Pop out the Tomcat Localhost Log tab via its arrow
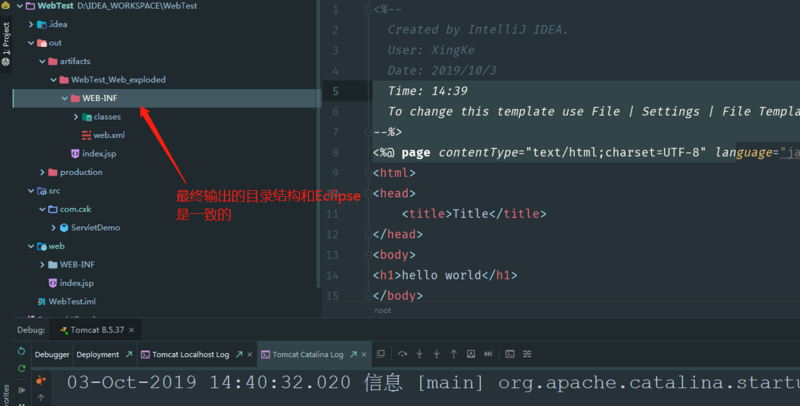This screenshot has width=800, height=406. pyautogui.click(x=239, y=354)
